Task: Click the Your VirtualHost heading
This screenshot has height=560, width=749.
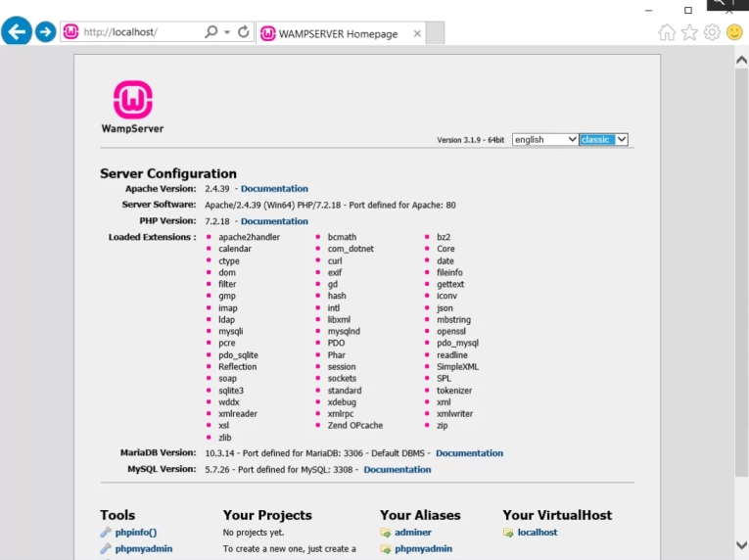Action: (x=557, y=515)
